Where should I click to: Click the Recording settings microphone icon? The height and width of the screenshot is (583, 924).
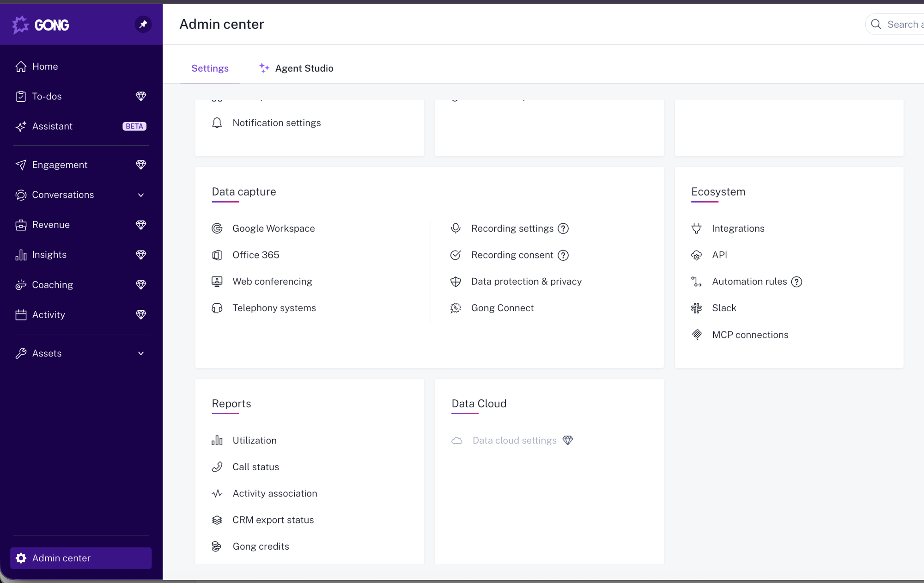(456, 228)
